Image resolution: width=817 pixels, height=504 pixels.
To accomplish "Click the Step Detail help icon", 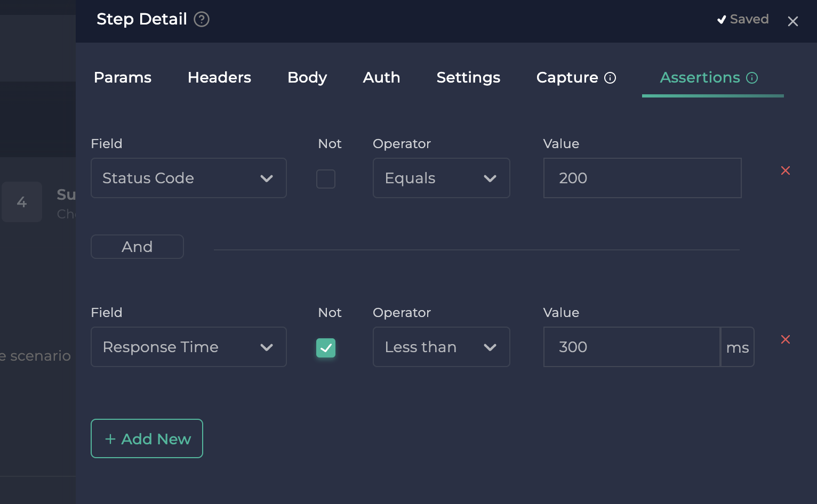I will click(201, 19).
